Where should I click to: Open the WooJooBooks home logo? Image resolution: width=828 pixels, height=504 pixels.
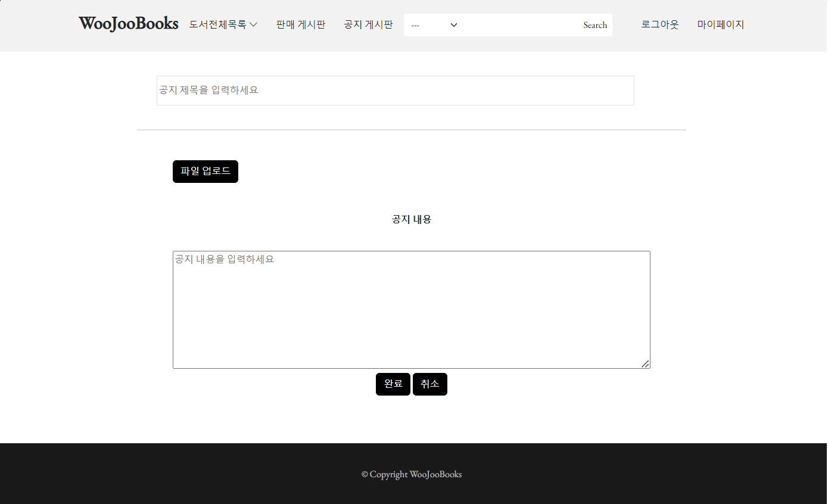pyautogui.click(x=129, y=24)
